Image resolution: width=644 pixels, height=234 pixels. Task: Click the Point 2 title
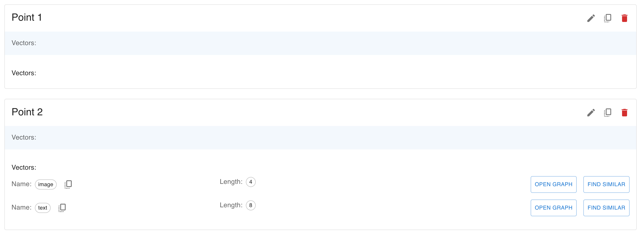(x=27, y=112)
